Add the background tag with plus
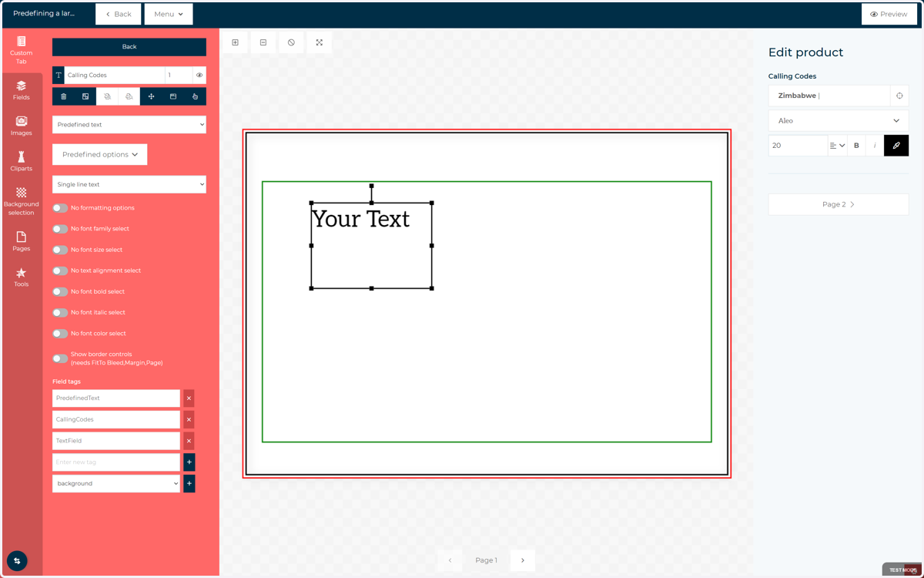Viewport: 924px width, 578px height. click(189, 483)
